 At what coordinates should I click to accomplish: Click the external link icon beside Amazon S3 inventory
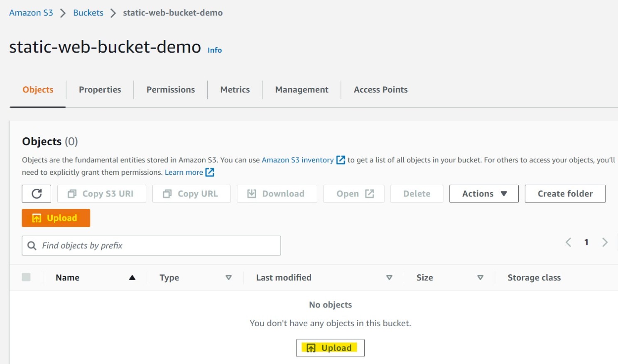(x=340, y=160)
